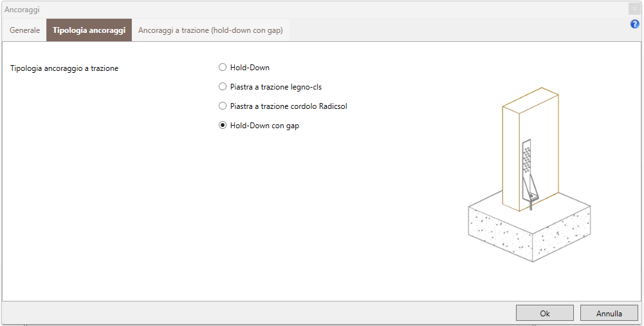
Task: Confirm with the Ok button
Action: (545, 313)
